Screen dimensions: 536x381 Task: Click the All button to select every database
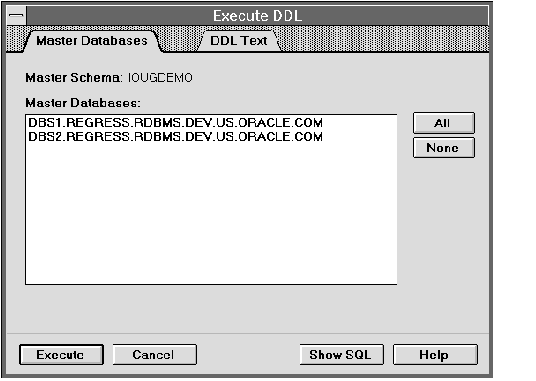(444, 123)
